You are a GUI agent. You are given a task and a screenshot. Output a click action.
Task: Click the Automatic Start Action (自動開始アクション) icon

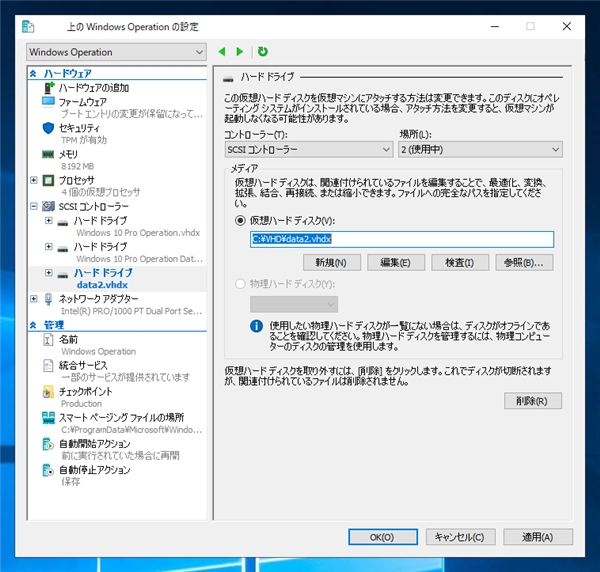pyautogui.click(x=48, y=444)
